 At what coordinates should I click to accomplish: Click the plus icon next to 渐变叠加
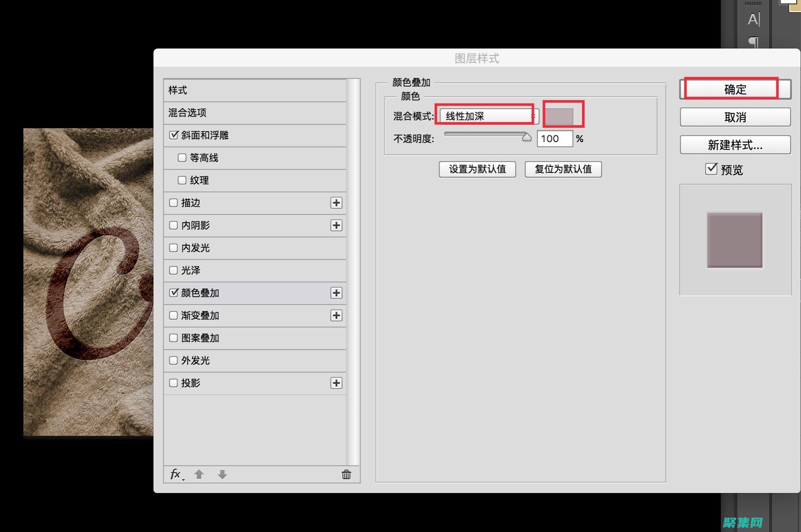click(336, 315)
